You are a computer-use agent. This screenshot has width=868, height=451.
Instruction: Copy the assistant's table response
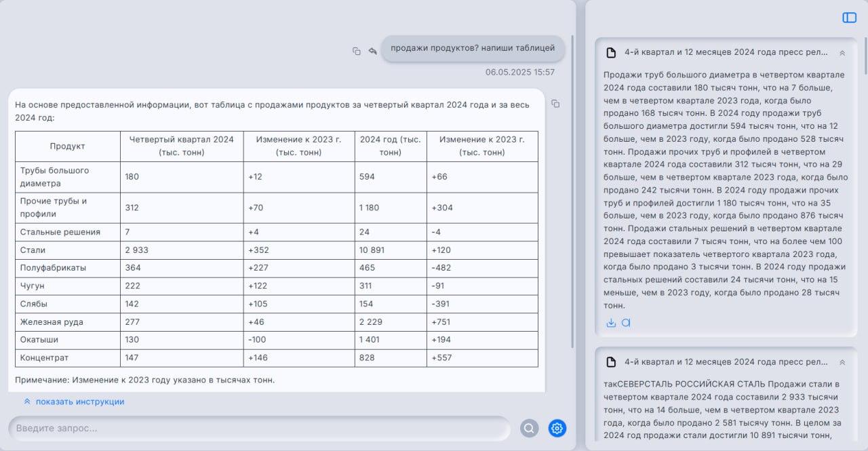[x=555, y=104]
